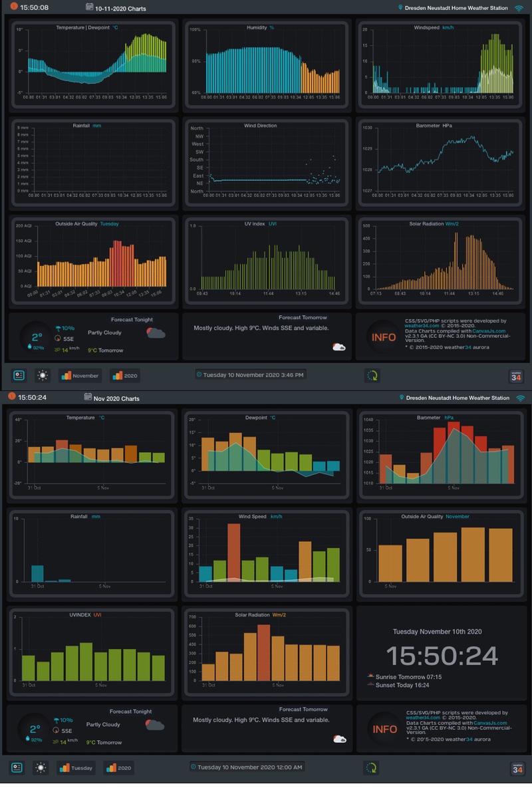Click the INFO badge in Nov 2020 panel

tap(384, 729)
